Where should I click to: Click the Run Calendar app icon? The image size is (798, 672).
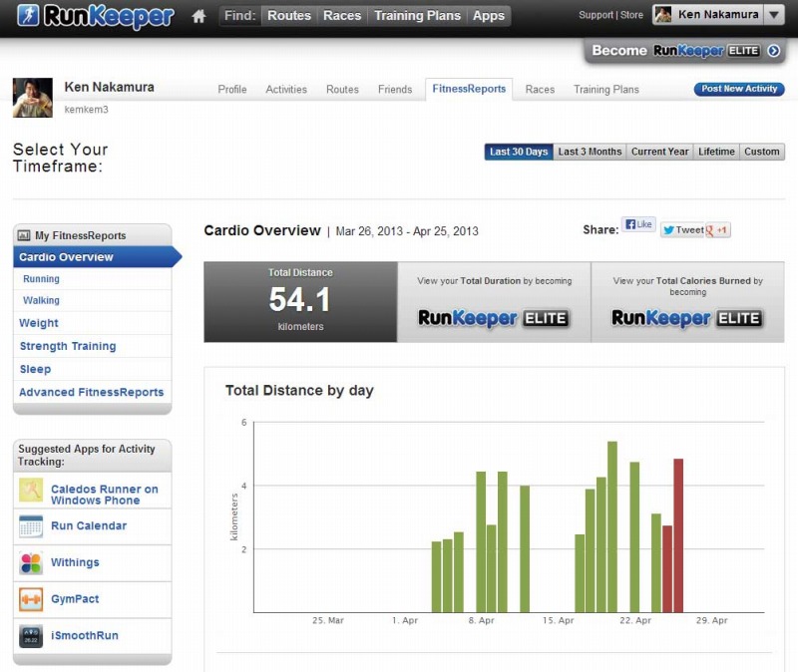pos(31,526)
